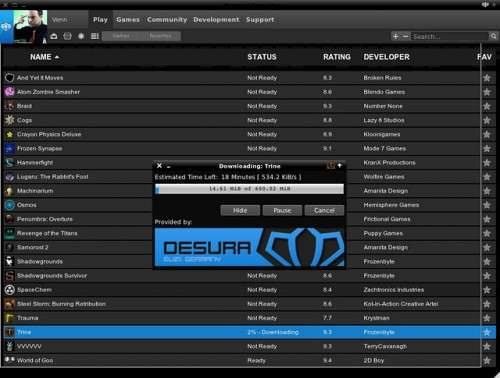
Task: Click the Desura logo button beside the avatar
Action: [6, 27]
